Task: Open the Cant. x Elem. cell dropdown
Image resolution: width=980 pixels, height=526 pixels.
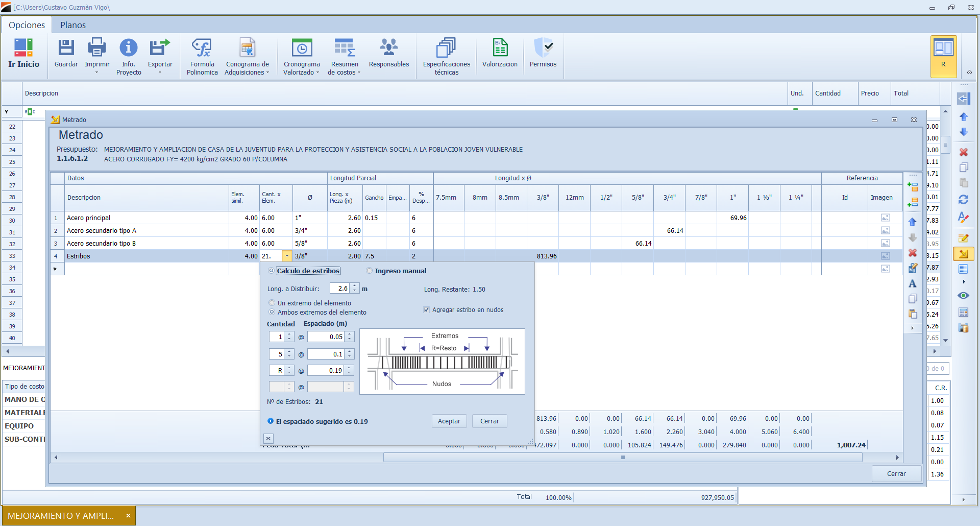Action: tap(287, 256)
